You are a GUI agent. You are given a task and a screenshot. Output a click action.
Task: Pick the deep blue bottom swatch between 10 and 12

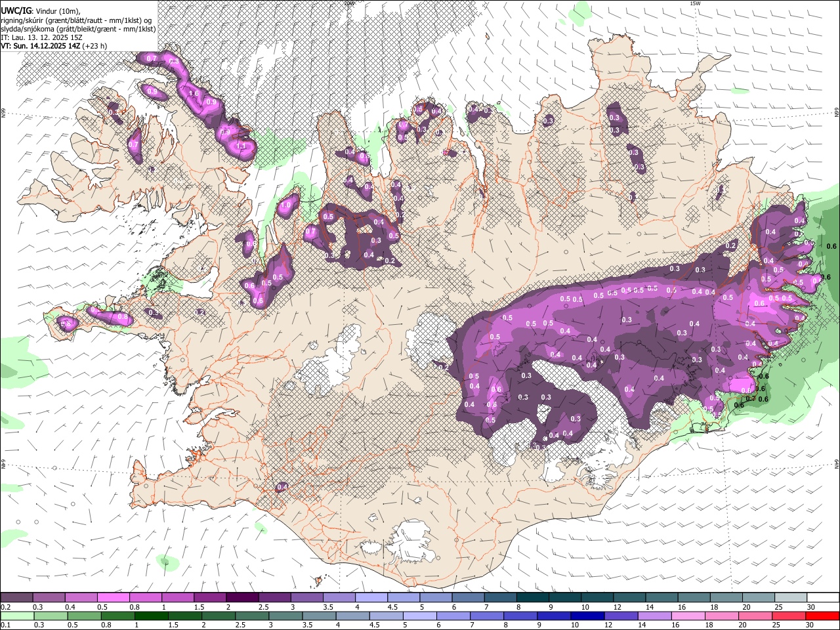[x=588, y=616]
